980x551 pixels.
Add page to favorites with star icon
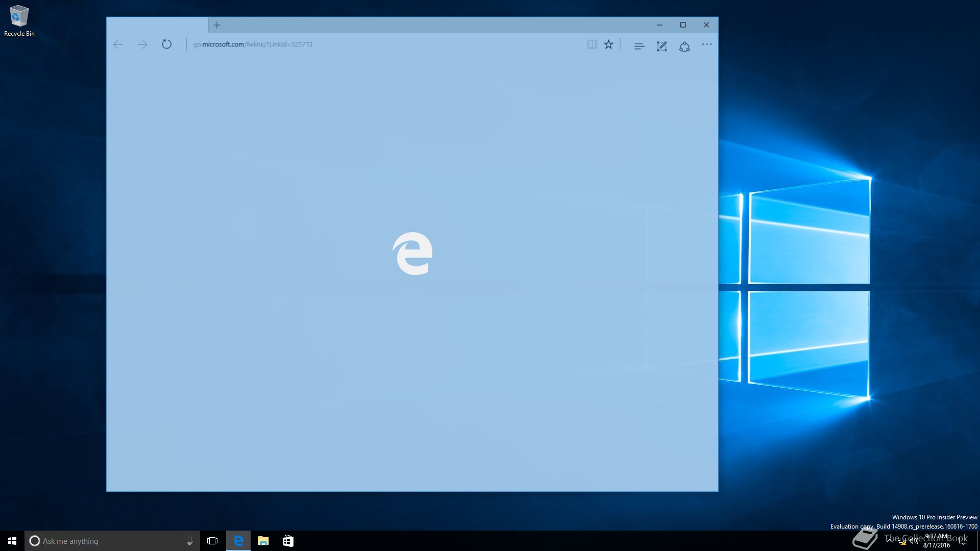pyautogui.click(x=608, y=45)
